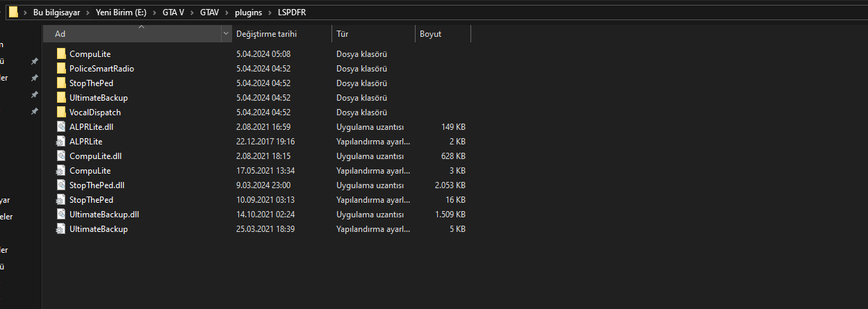Go to GTA V folder in breadcrumb
The image size is (868, 309).
172,12
